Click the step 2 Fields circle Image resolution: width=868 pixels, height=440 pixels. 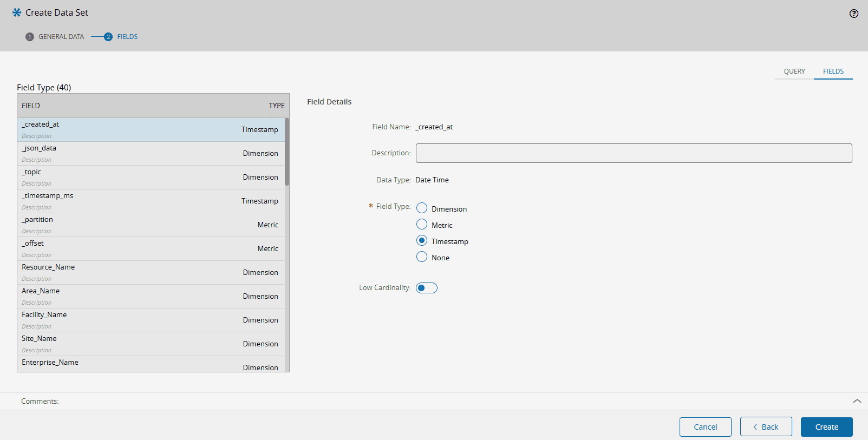108,37
